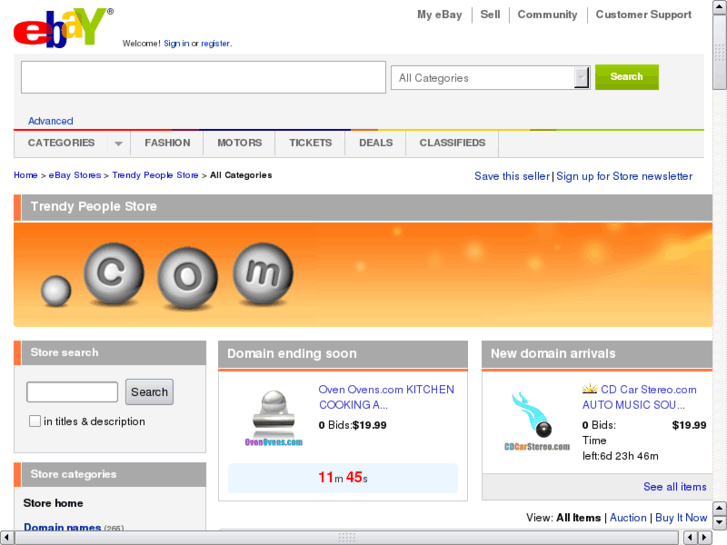
Task: Click the page scrollbar up arrow
Action: coord(720,7)
